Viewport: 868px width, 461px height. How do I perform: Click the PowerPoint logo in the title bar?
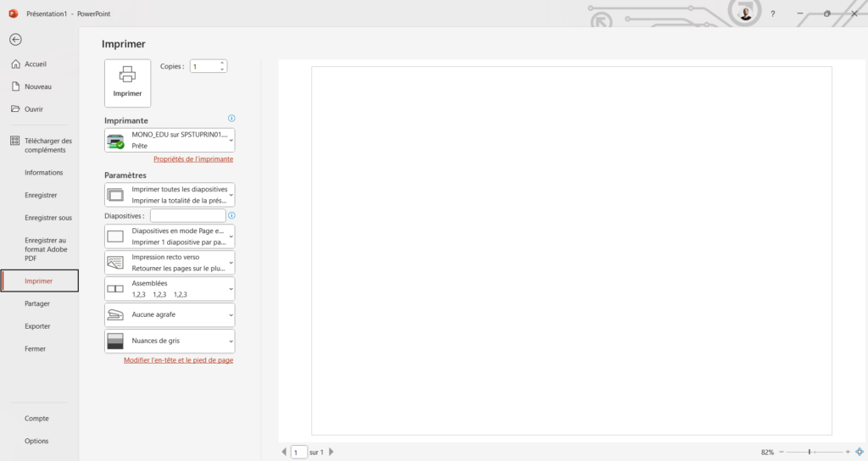[14, 14]
